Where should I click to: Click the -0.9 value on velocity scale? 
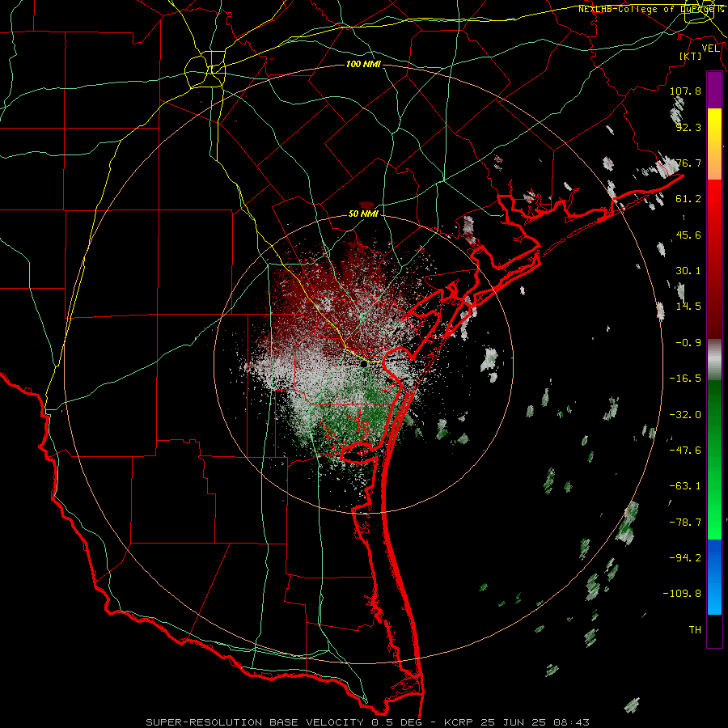(688, 343)
